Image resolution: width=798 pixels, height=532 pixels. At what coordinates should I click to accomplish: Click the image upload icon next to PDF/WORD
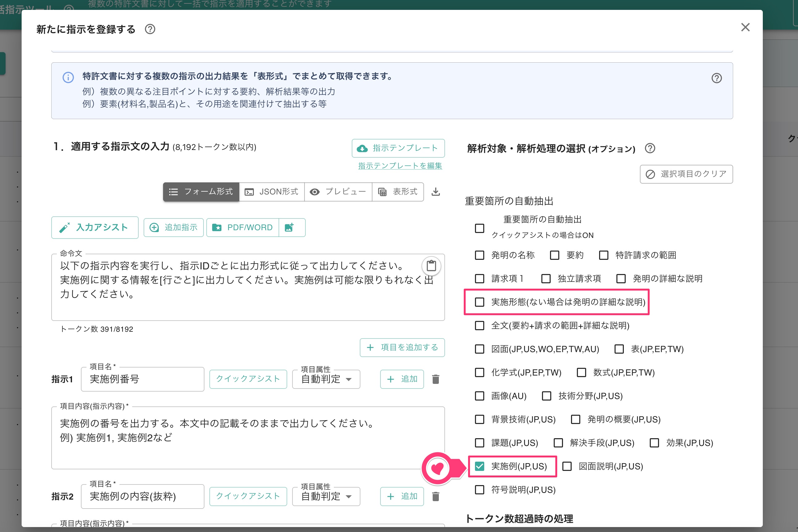click(289, 227)
